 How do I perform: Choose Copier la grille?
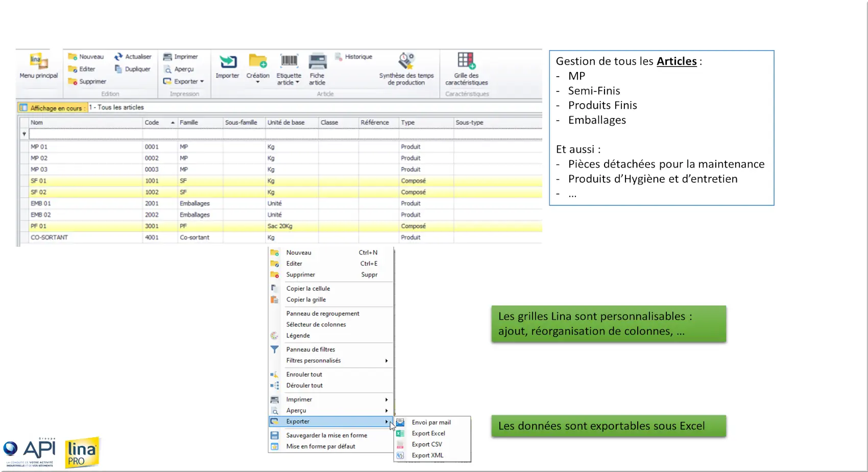tap(331, 300)
